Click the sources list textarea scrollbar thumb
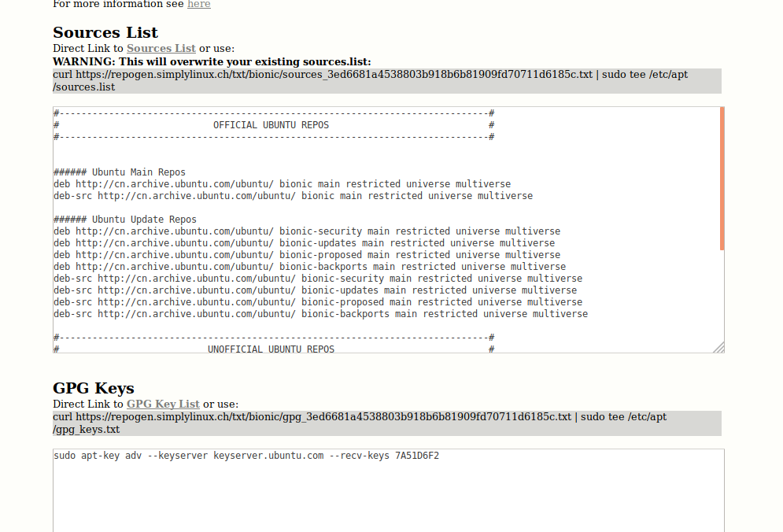The width and height of the screenshot is (783, 532). (x=722, y=179)
